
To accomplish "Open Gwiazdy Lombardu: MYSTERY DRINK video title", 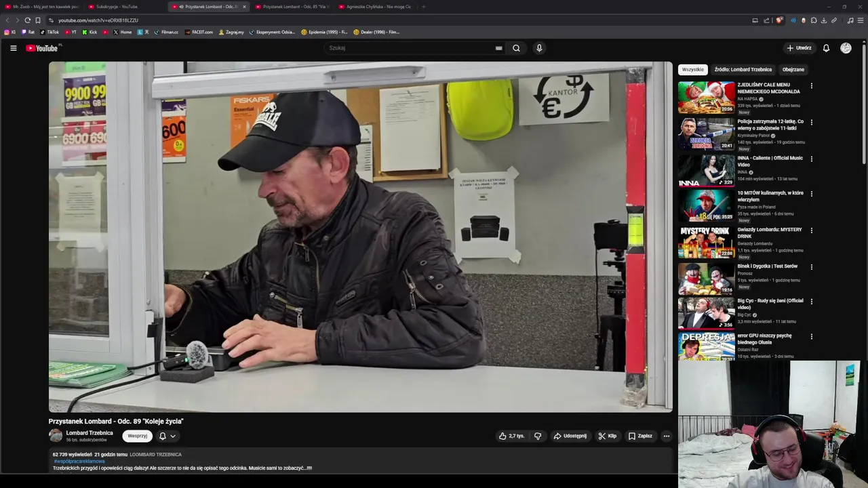I will coord(770,233).
